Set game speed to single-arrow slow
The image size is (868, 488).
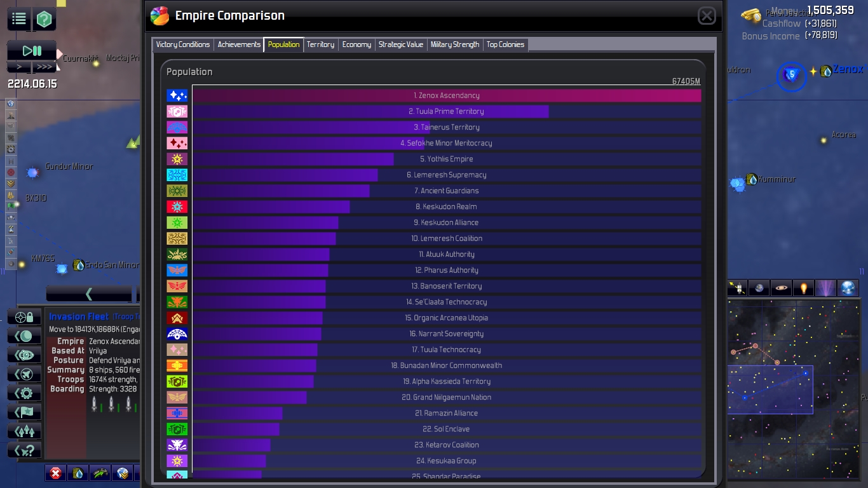coord(19,67)
